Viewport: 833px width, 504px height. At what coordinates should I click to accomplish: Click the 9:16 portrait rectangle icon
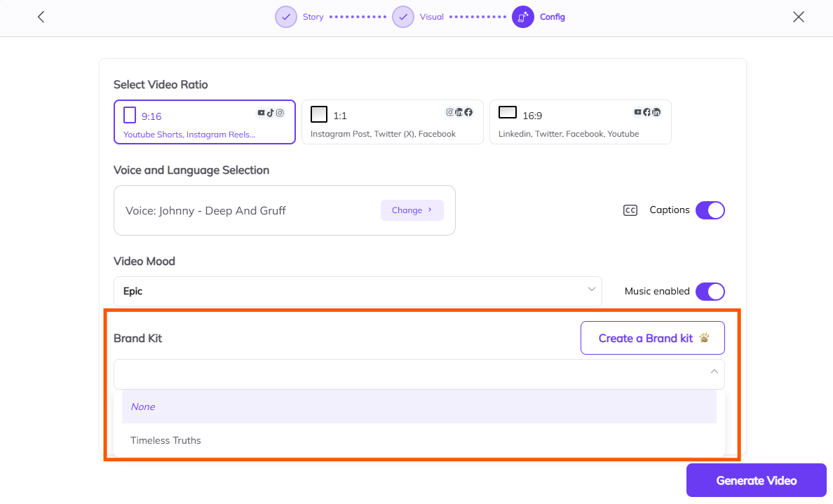(x=130, y=115)
